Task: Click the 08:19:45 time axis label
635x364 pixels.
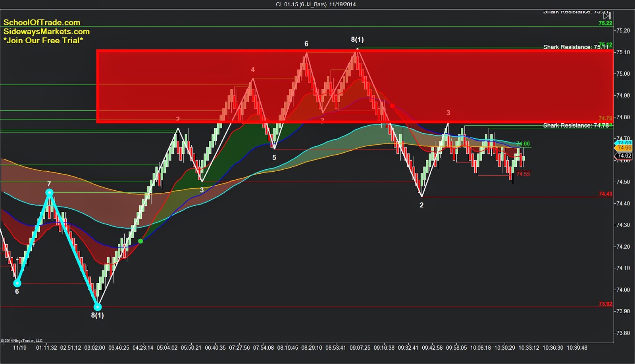Action: point(288,348)
